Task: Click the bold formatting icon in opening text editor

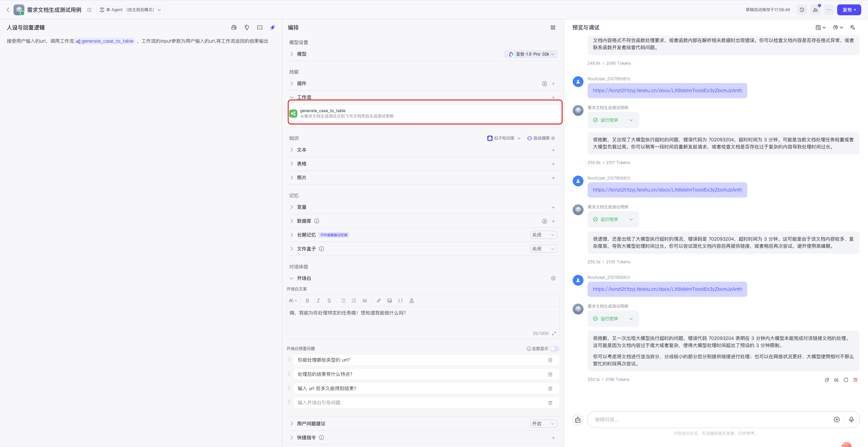Action: [x=307, y=301]
